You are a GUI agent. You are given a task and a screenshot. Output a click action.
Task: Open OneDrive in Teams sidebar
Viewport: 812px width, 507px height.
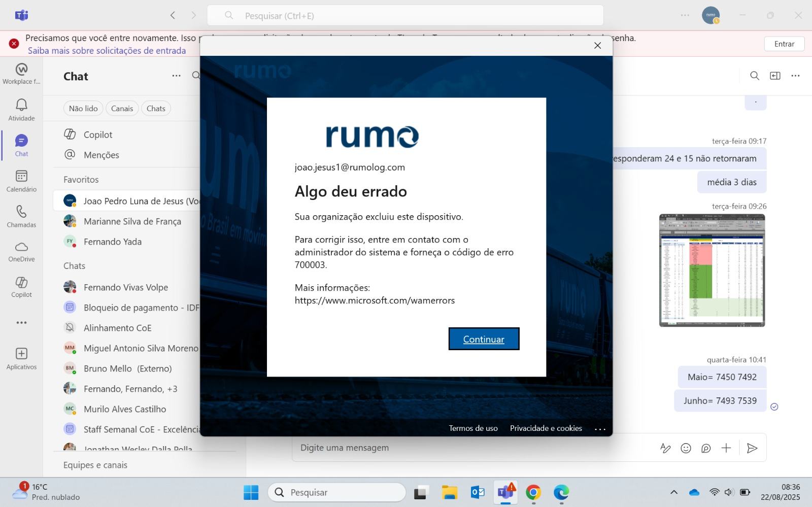(x=21, y=251)
